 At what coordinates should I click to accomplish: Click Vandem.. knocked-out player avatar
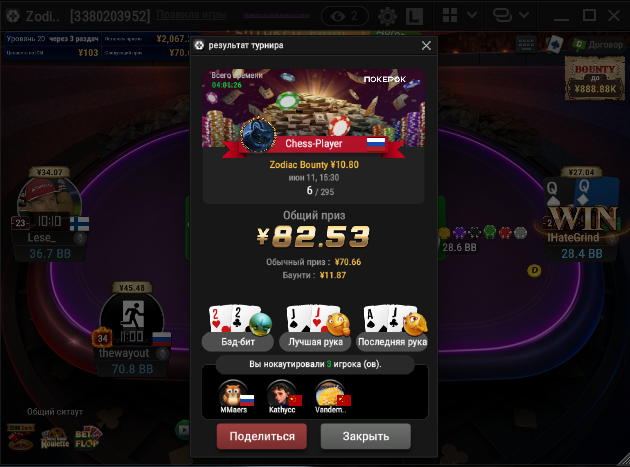pyautogui.click(x=330, y=393)
